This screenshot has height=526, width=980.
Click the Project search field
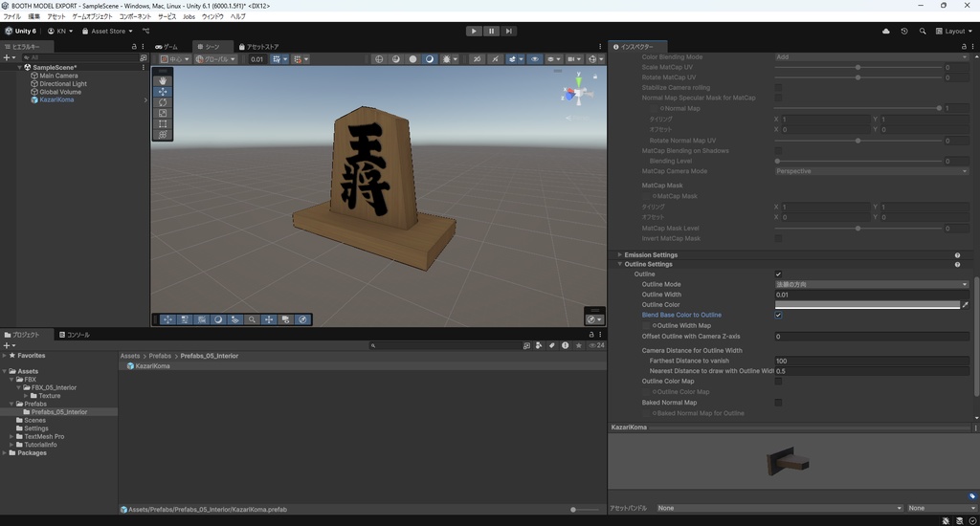(444, 345)
